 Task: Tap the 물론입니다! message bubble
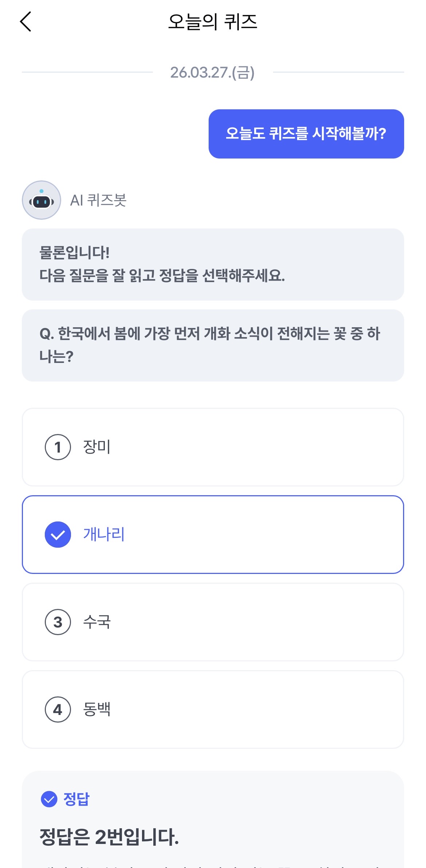point(213,264)
